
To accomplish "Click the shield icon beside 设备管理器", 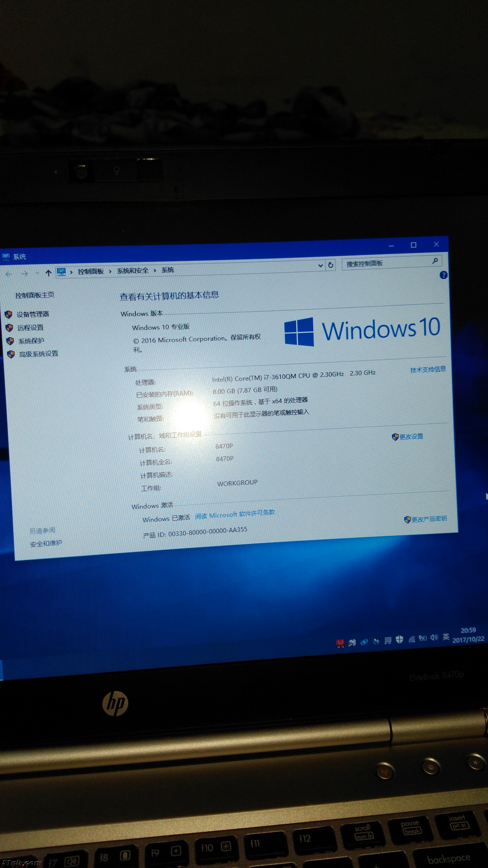I will click(x=9, y=315).
